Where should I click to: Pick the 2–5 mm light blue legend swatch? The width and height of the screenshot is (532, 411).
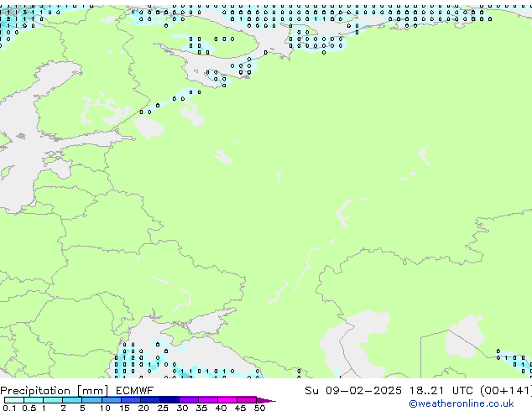click(x=72, y=400)
